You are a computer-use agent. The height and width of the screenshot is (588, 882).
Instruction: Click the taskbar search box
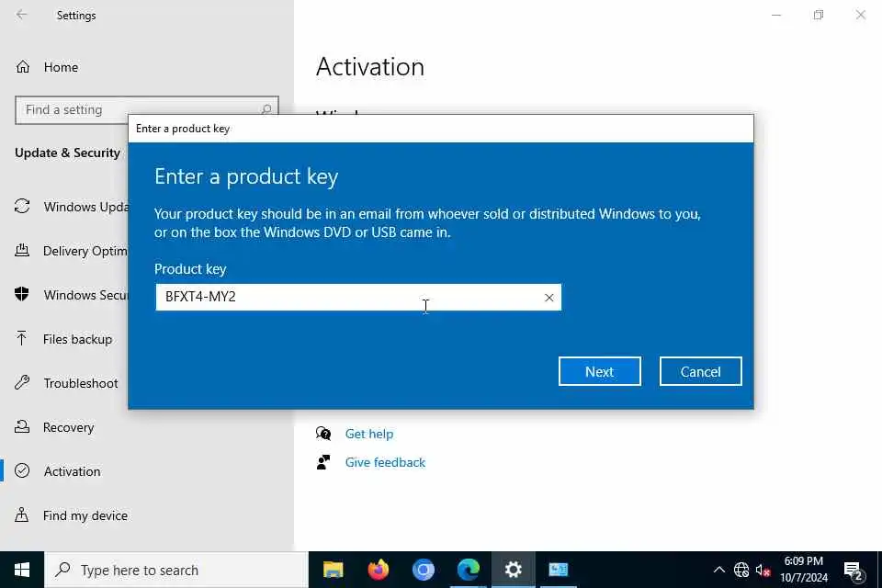[176, 570]
